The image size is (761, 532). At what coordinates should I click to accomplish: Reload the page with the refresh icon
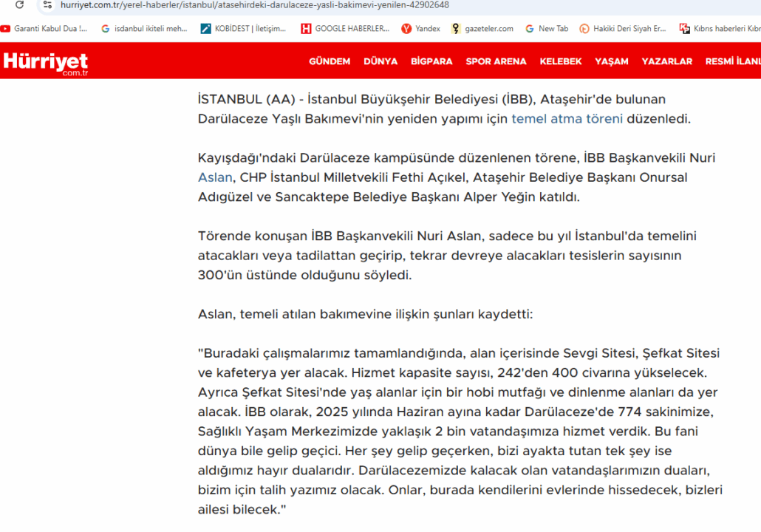pos(19,5)
